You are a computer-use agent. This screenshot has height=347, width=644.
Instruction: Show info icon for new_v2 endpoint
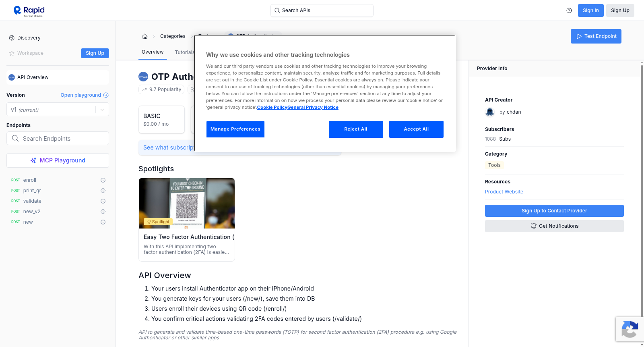[x=103, y=212]
